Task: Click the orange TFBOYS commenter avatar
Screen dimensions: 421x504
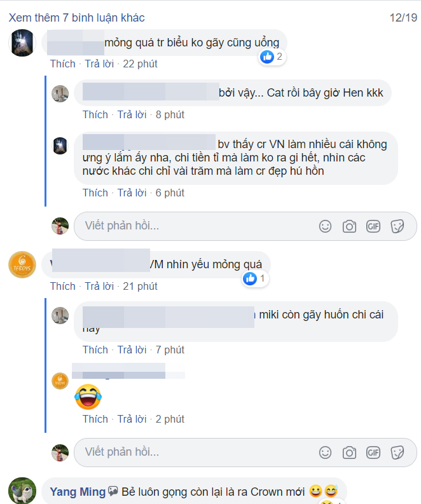Action: click(22, 265)
